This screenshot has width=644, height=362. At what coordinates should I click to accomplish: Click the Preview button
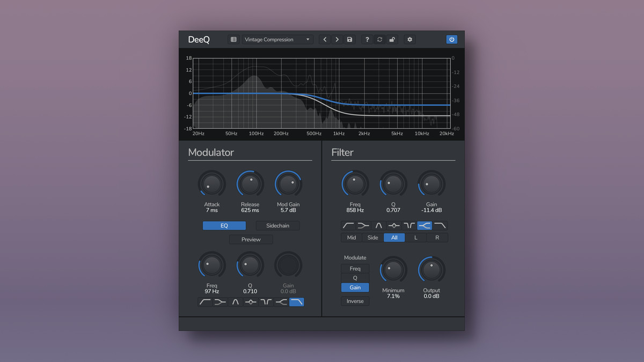pos(251,240)
